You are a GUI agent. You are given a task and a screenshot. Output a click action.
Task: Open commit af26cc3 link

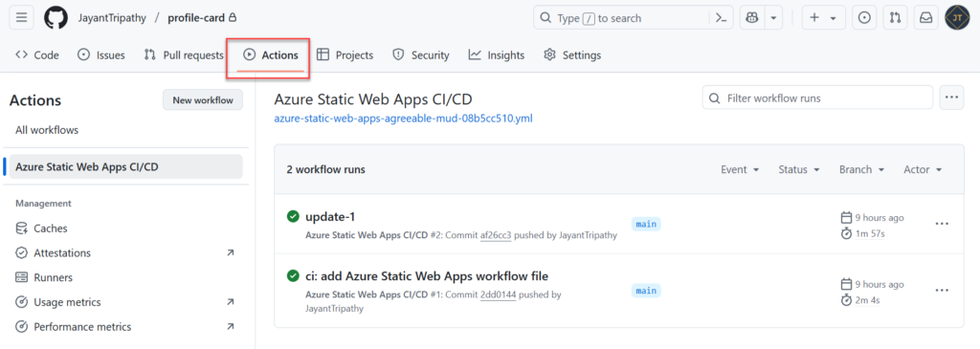pos(496,235)
